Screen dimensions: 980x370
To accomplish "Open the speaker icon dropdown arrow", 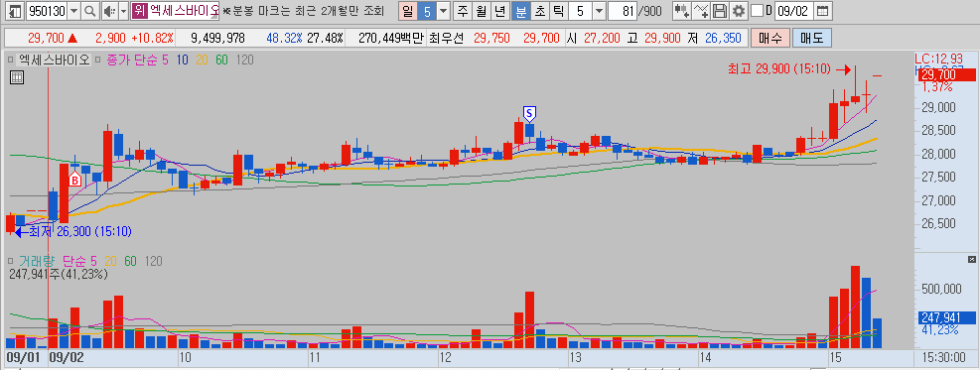I will (123, 11).
